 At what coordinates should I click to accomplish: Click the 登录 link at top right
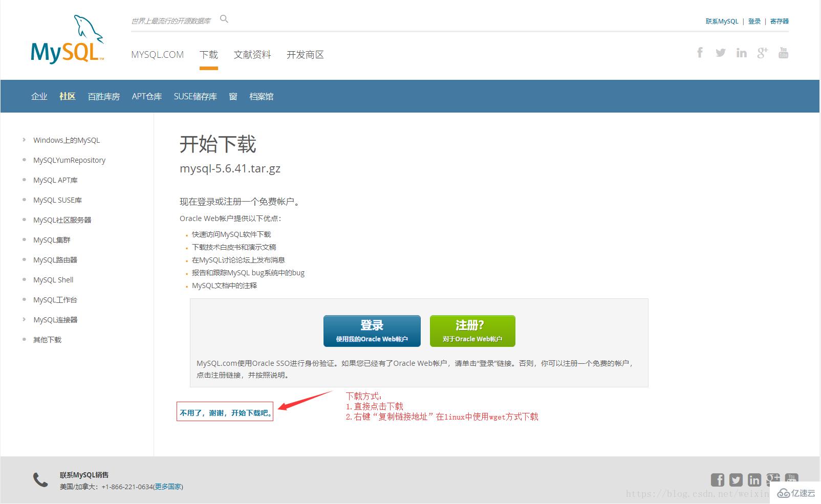coord(754,21)
